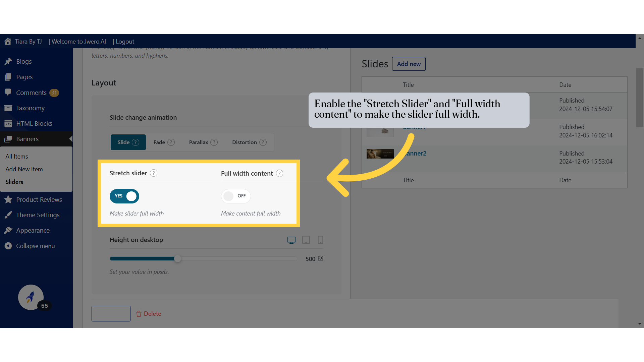Click the 2024-12-05 16:02:14 timestamp
The image size is (644, 362).
click(x=586, y=135)
